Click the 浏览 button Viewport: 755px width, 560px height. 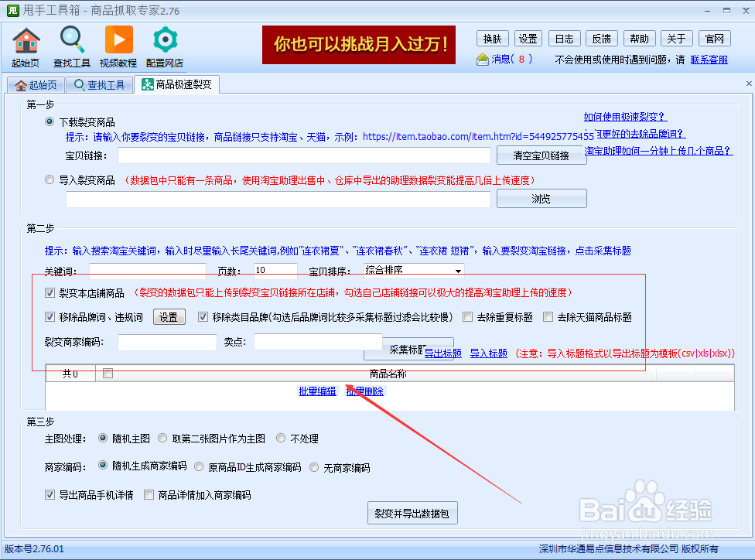click(541, 198)
